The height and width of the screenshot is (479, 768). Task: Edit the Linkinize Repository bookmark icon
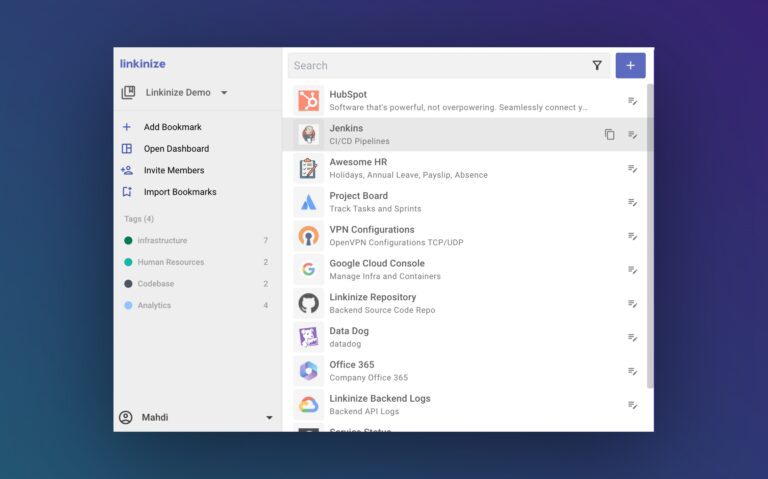pyautogui.click(x=632, y=304)
